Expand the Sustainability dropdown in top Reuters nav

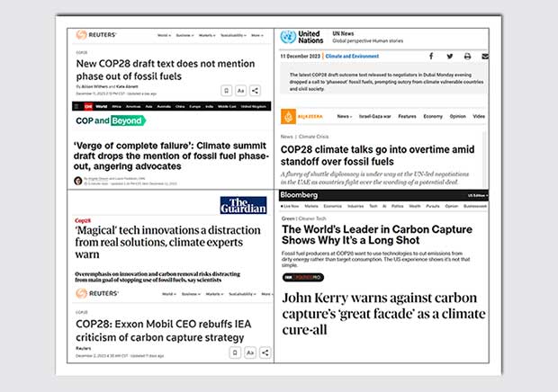point(233,35)
